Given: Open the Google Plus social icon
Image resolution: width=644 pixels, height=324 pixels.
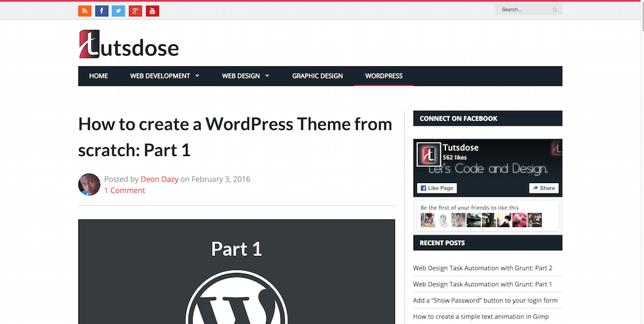Looking at the screenshot, I should (x=136, y=11).
